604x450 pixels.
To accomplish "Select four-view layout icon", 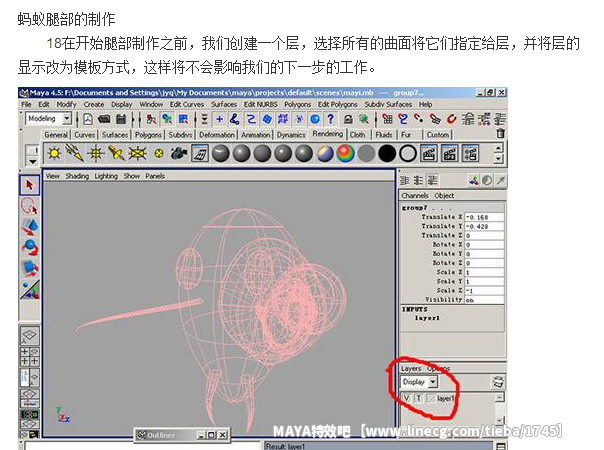I will 30,356.
